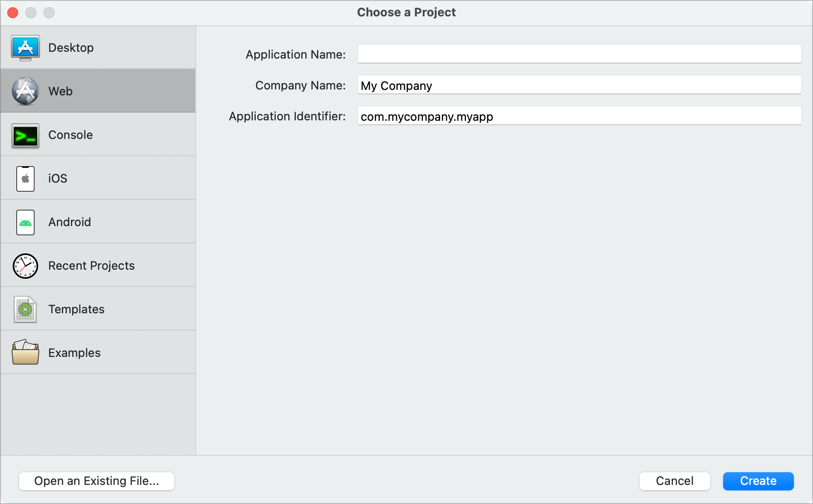813x504 pixels.
Task: Click the Console terminal icon
Action: [25, 135]
